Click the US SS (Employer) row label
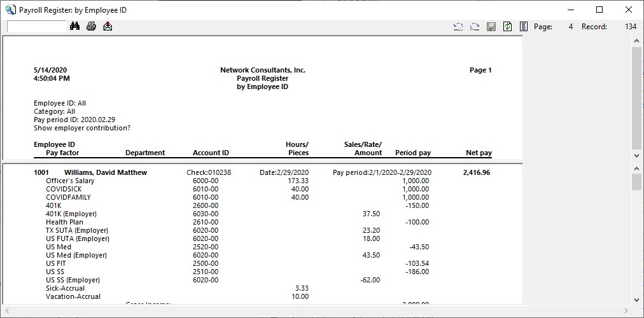Image resolution: width=644 pixels, height=318 pixels. tap(73, 280)
